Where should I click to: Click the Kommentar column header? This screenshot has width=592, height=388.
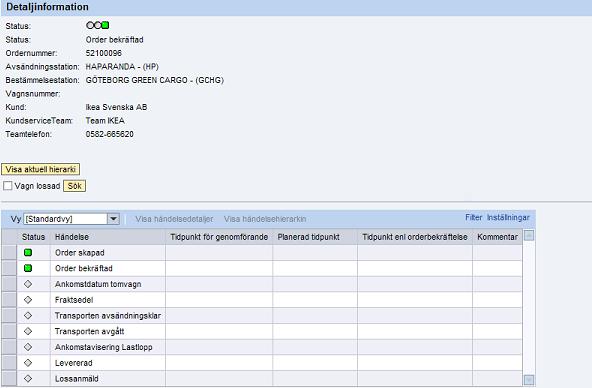[497, 237]
